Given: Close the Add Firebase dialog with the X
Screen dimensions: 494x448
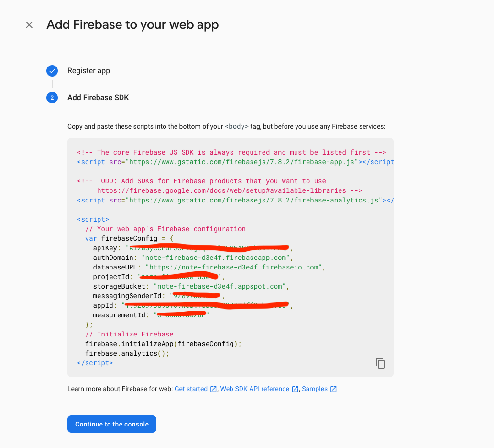Looking at the screenshot, I should 29,25.
